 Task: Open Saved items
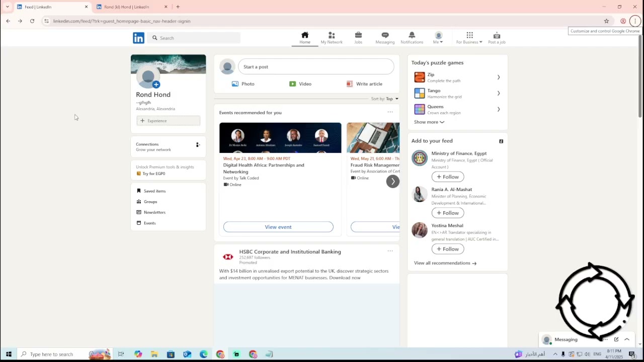[151, 191]
